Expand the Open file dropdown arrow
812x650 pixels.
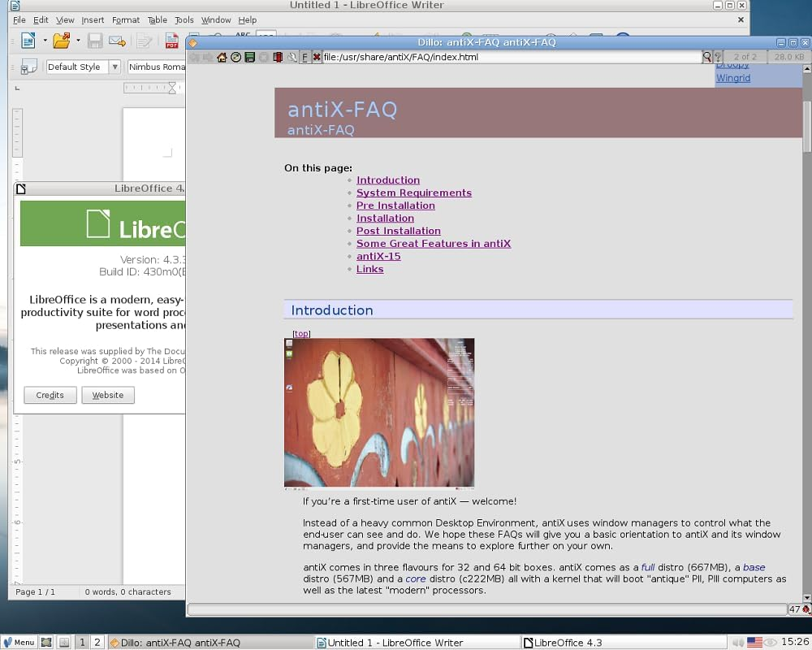(78, 41)
